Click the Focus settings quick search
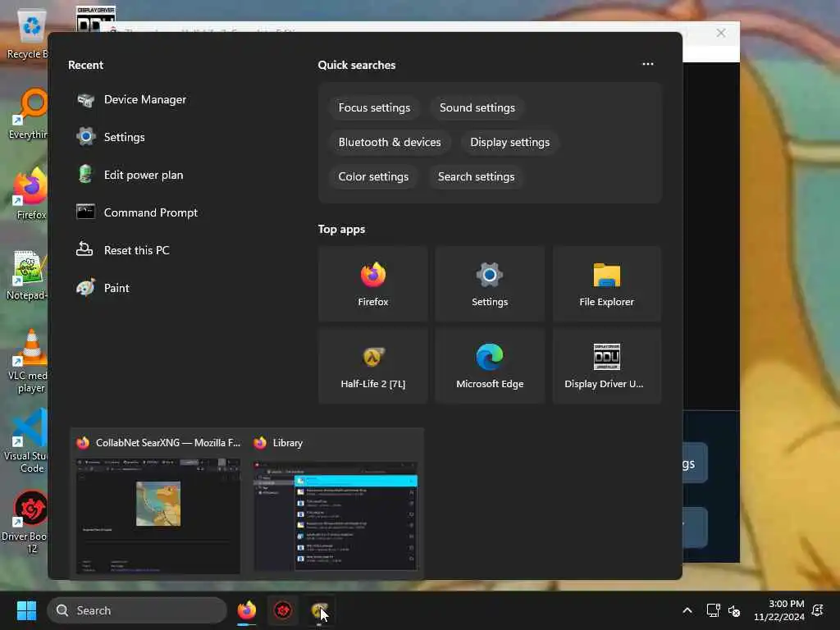 374,107
